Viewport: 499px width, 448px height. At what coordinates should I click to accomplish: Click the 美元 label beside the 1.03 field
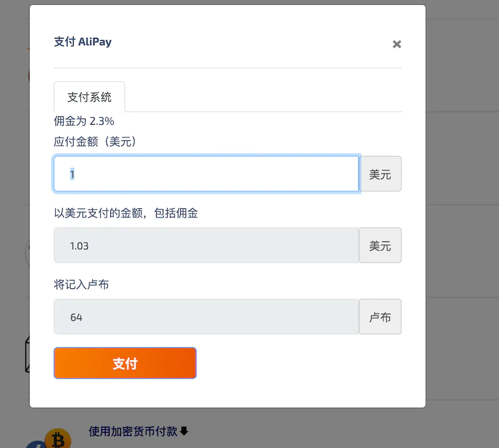click(380, 245)
